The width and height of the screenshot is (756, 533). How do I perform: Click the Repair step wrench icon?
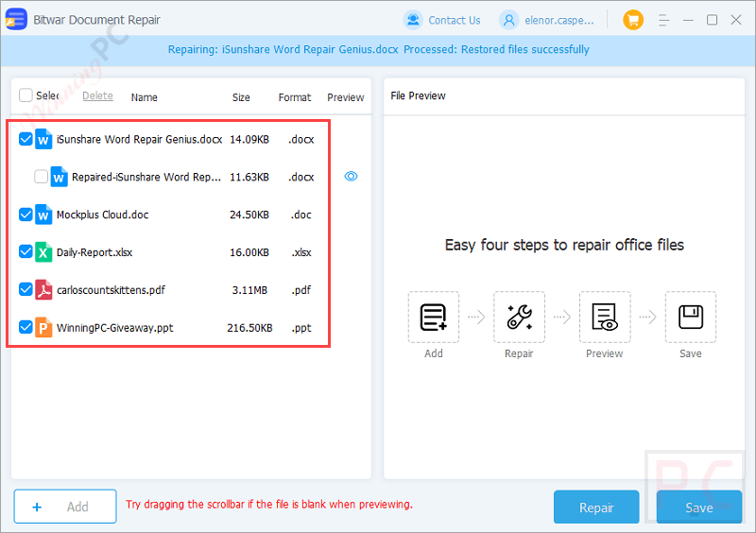pos(519,317)
